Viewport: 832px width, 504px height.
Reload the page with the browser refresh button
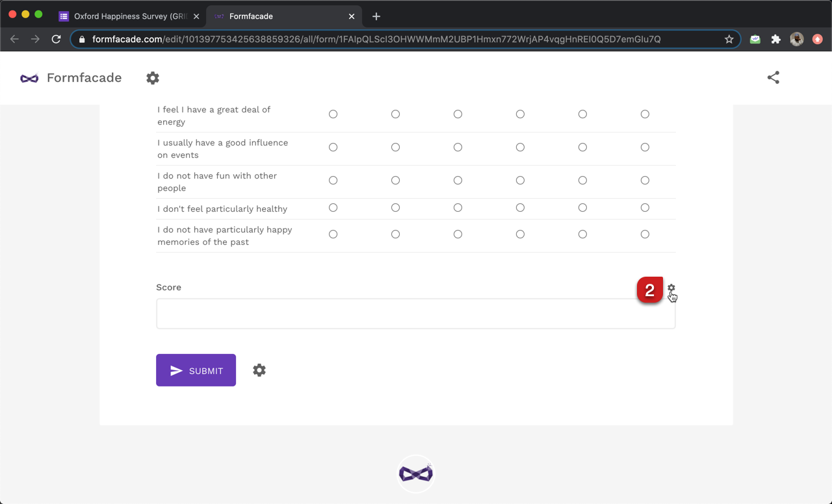pyautogui.click(x=56, y=39)
